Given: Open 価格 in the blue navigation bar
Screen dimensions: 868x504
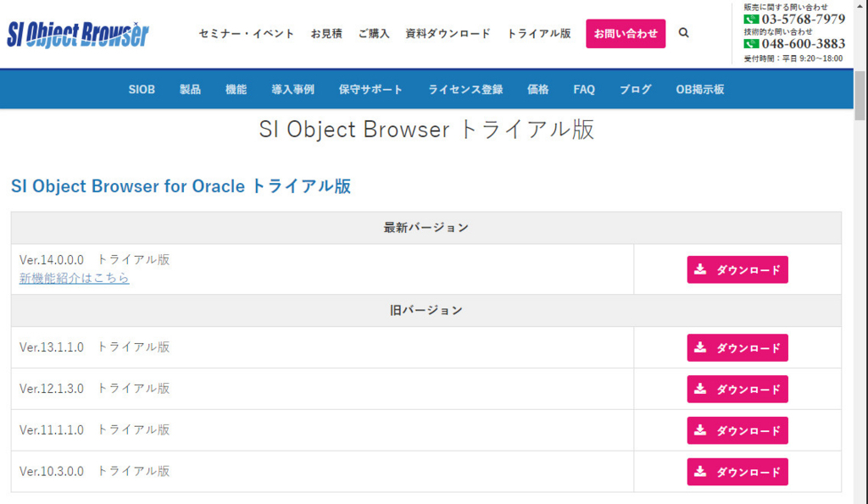Looking at the screenshot, I should [x=537, y=90].
